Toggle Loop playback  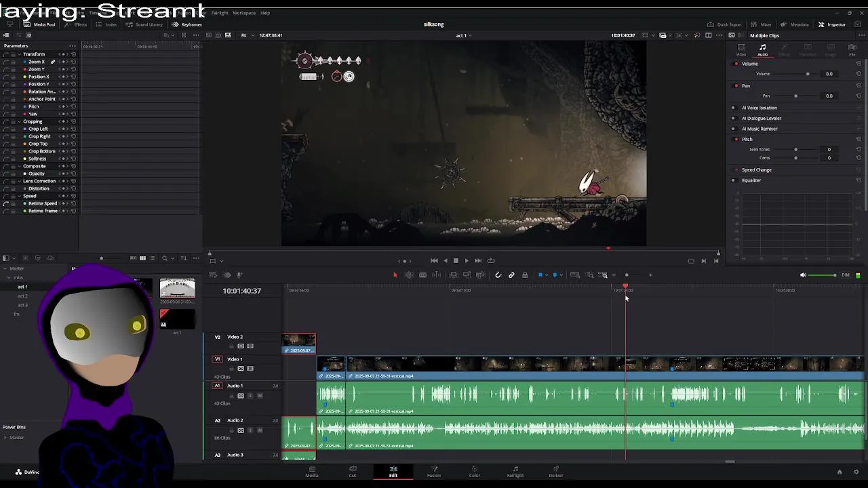491,260
